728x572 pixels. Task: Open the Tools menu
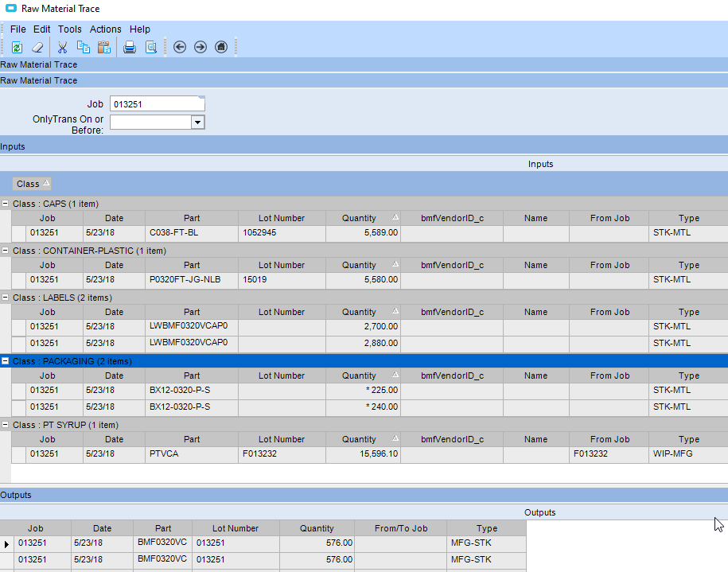tap(70, 29)
